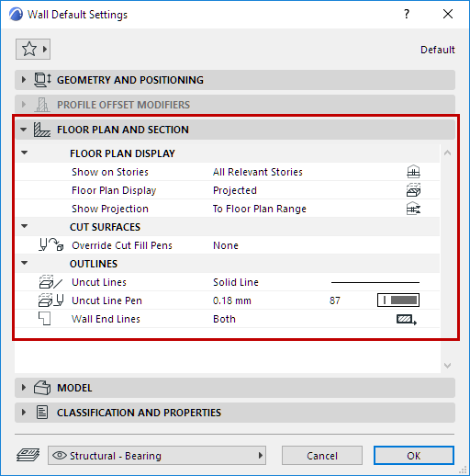Click the Uncut Line Pen color swatch
The image size is (470, 476).
pyautogui.click(x=398, y=300)
